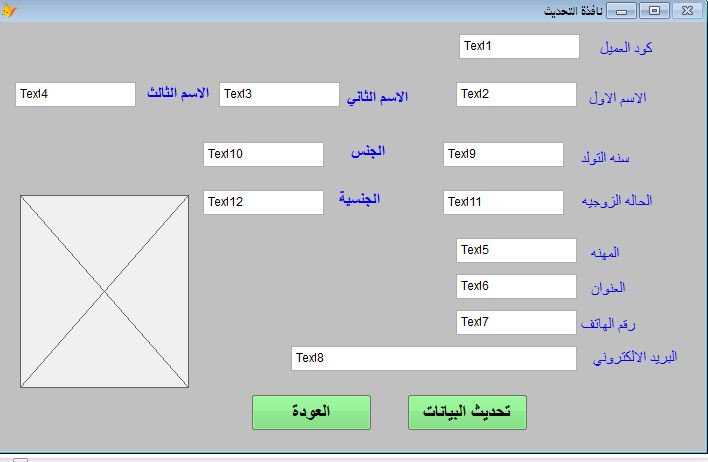The image size is (708, 462).
Task: Click the Text9 birth year field
Action: click(x=503, y=154)
